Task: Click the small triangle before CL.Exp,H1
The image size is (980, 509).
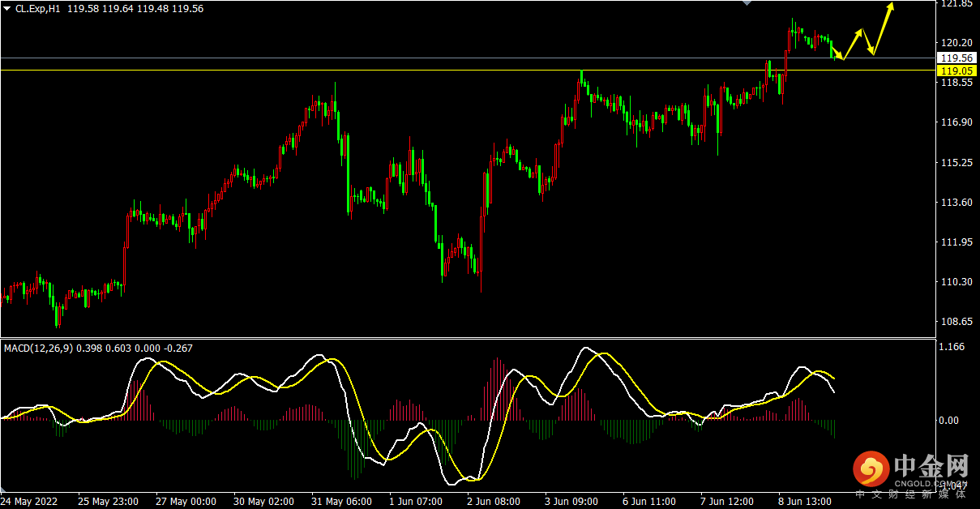Action: coord(7,8)
